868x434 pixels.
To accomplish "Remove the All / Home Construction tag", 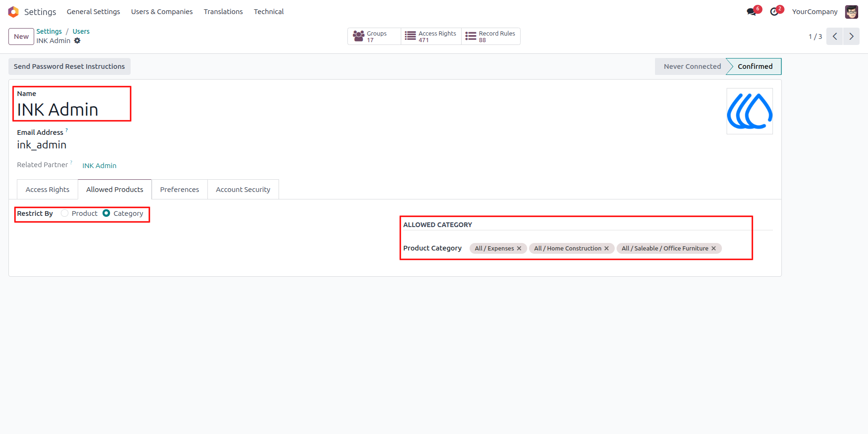I will point(606,249).
